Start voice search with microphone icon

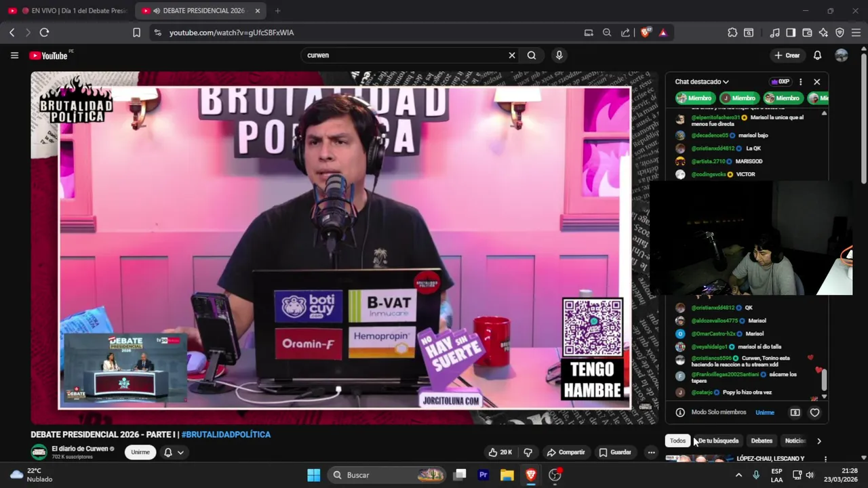click(x=559, y=56)
